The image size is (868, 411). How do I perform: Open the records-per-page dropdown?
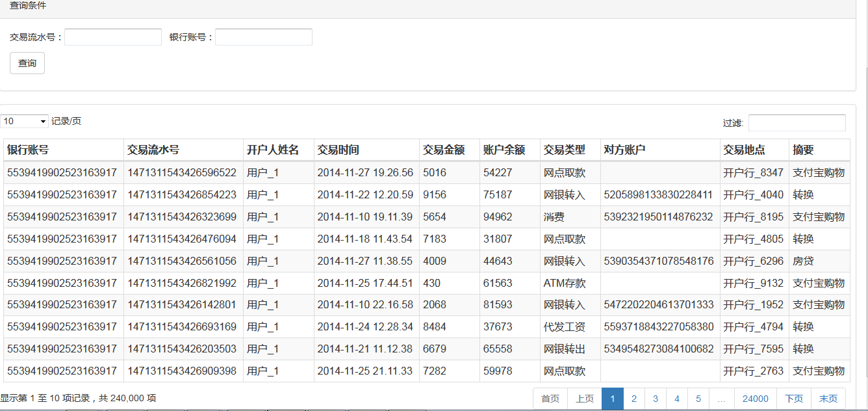[24, 120]
